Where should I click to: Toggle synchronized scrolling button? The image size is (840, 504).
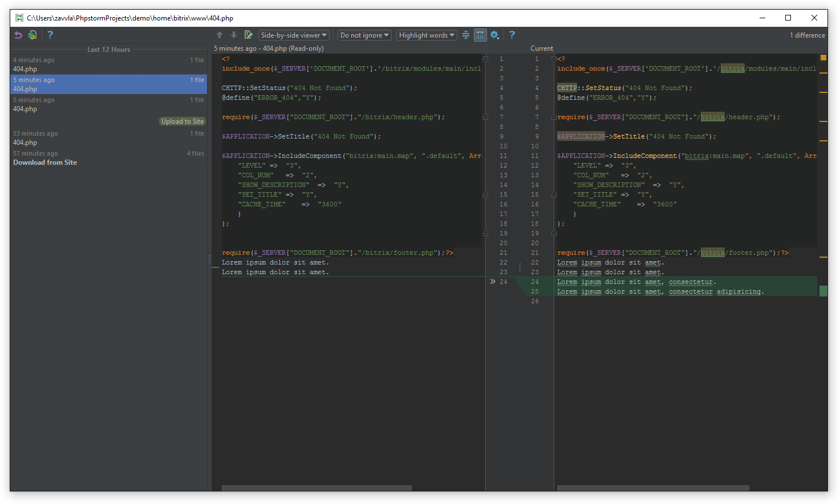point(480,35)
